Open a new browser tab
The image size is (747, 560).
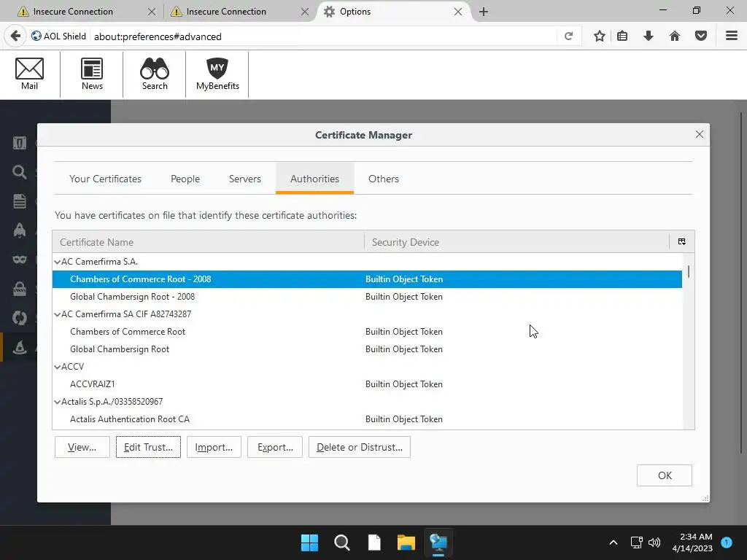484,12
